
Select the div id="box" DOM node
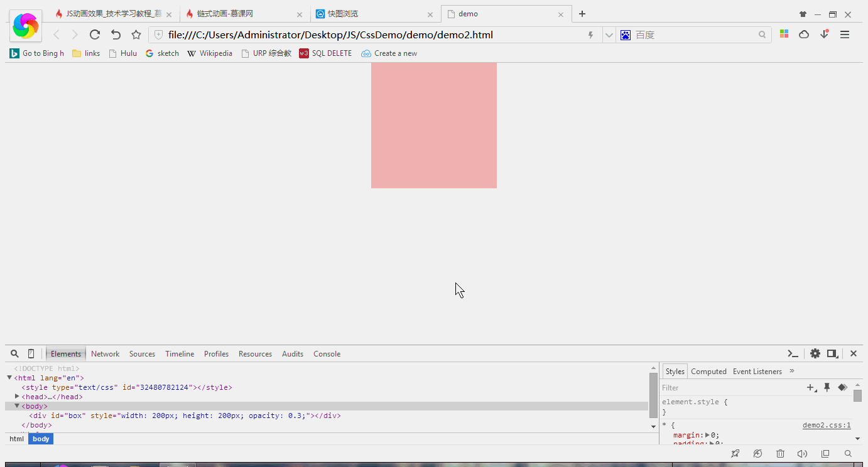coord(185,416)
